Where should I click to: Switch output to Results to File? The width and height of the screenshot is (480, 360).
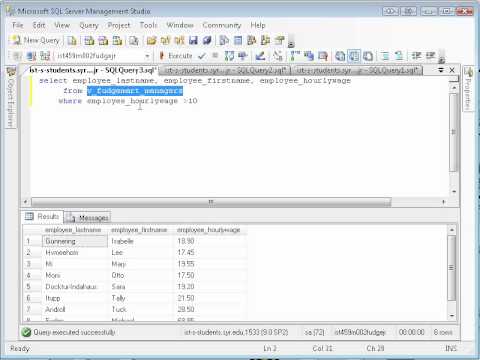click(368, 56)
